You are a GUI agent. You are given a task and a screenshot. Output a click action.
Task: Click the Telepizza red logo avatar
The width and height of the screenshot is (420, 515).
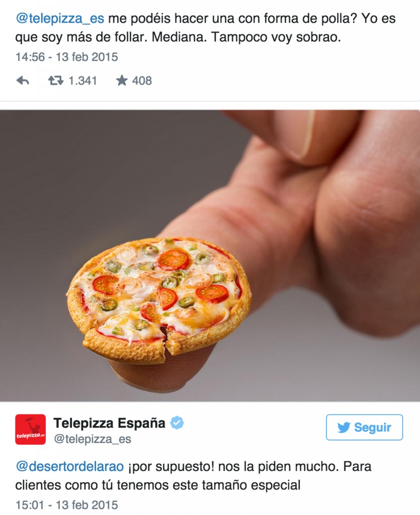(x=31, y=430)
